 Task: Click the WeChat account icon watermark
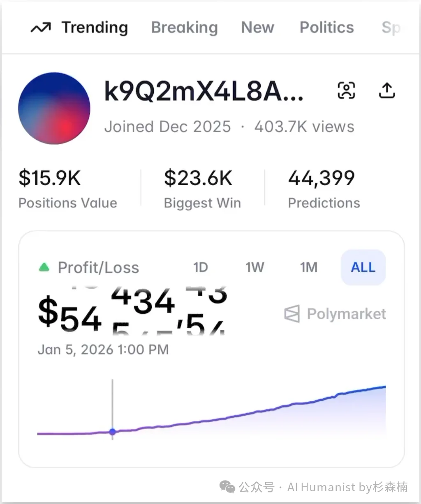click(x=227, y=487)
